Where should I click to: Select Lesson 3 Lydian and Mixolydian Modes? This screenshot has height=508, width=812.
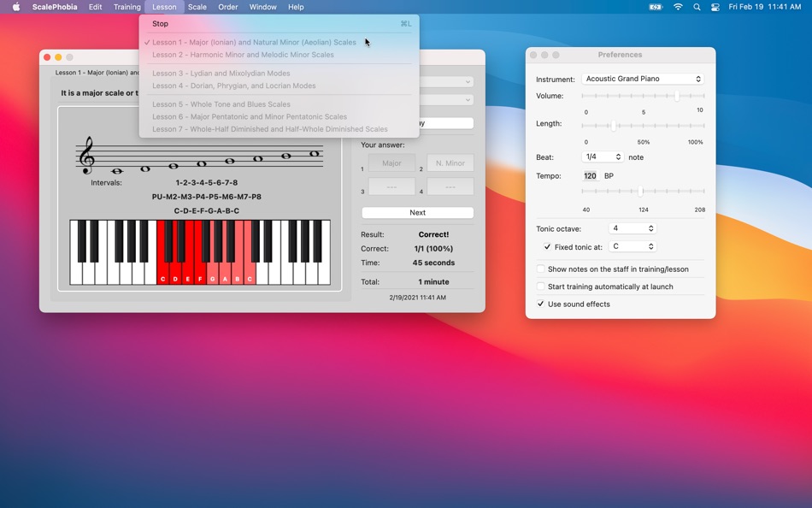(279, 74)
